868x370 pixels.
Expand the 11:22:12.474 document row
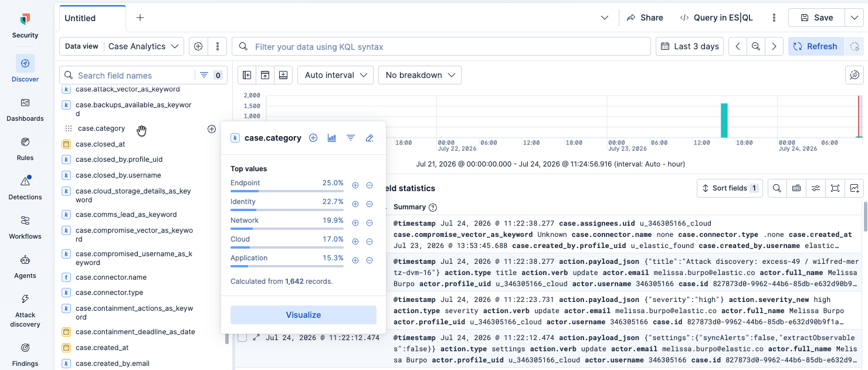click(256, 338)
